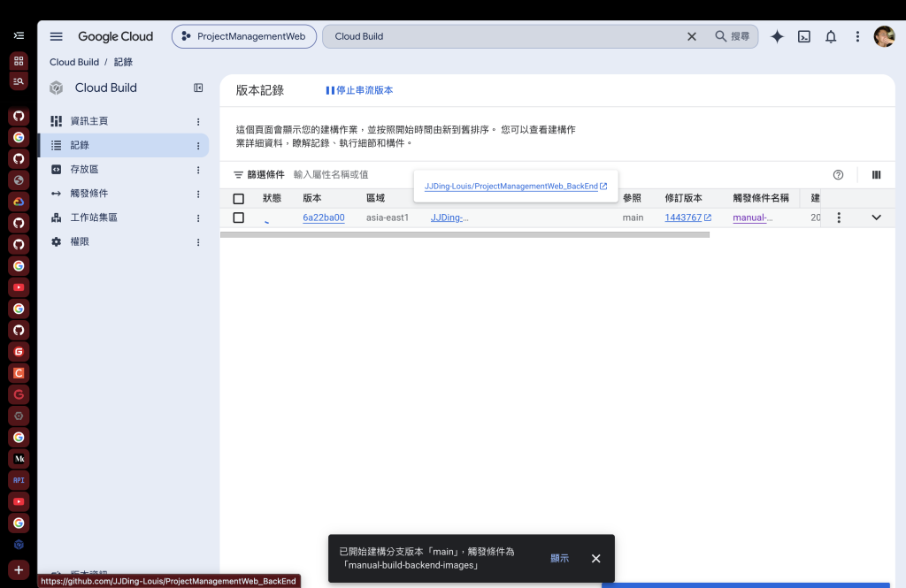Click the 參照 column header
Viewport: 906px width, 588px height.
coord(632,198)
